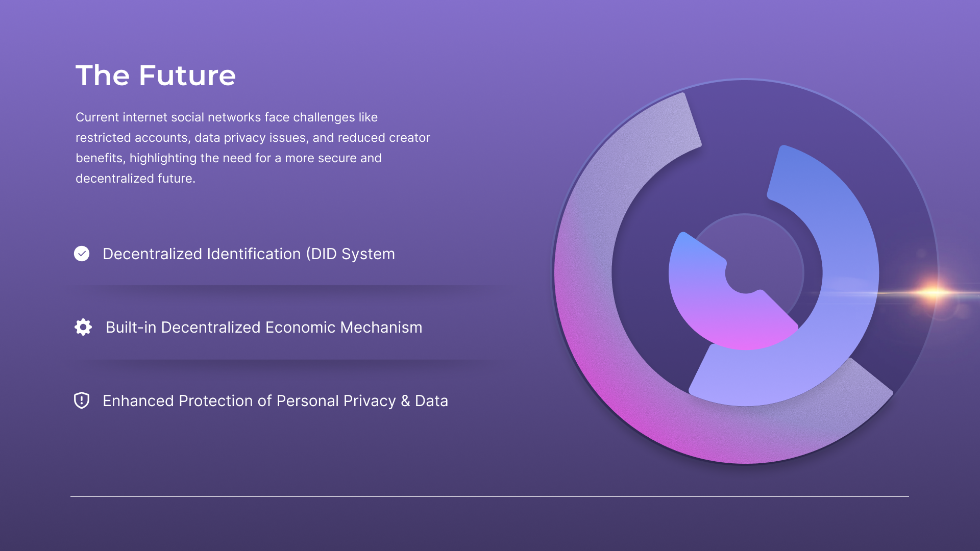Open the Decentralized Identification (DID System link
The image size is (980, 551).
249,254
